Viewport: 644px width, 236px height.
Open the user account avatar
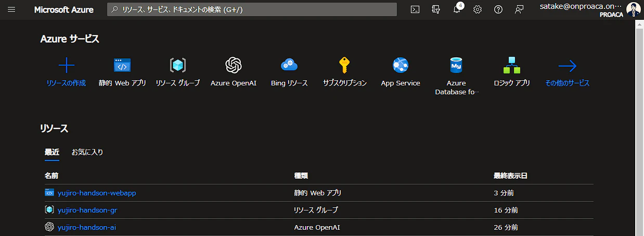[634, 10]
